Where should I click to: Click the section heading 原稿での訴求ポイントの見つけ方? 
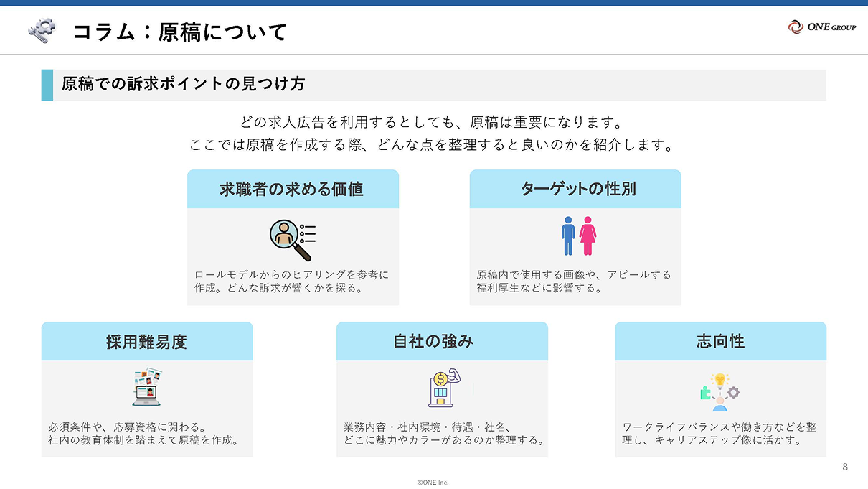pos(183,84)
